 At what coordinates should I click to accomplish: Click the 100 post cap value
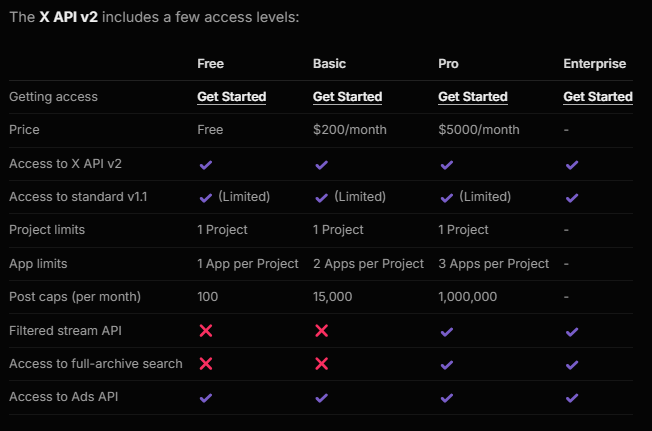[207, 297]
